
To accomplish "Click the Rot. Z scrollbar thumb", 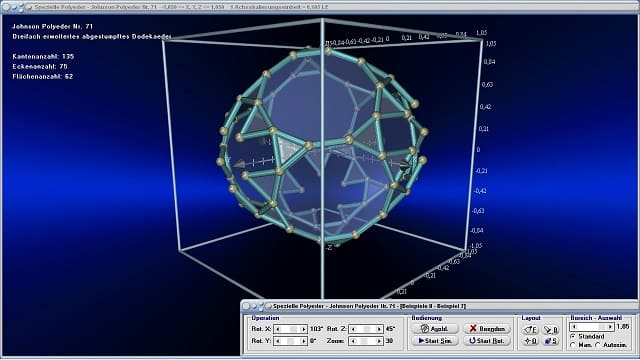I will (367, 329).
